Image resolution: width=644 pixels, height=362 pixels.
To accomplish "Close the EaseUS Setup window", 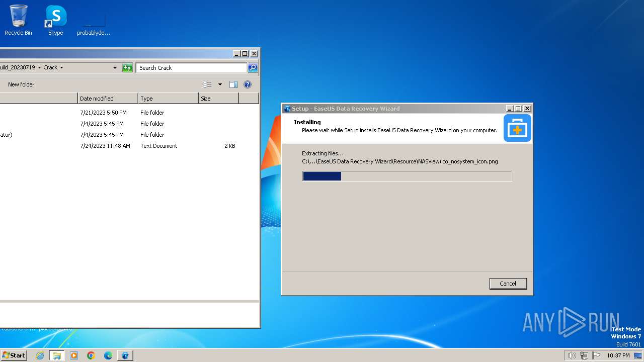I will click(527, 109).
